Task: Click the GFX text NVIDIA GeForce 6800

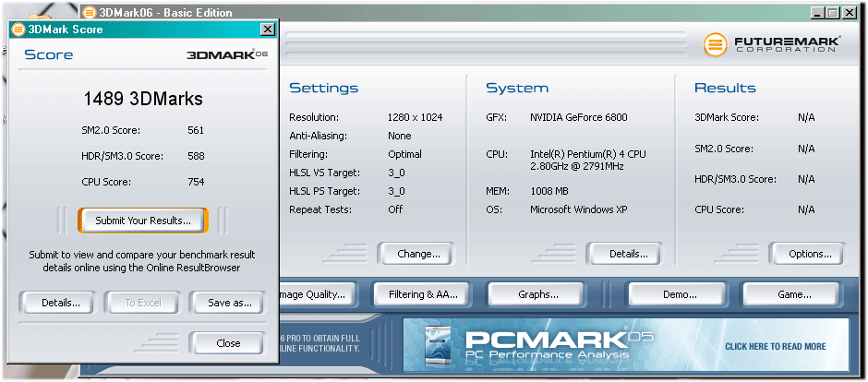Action: click(x=578, y=117)
